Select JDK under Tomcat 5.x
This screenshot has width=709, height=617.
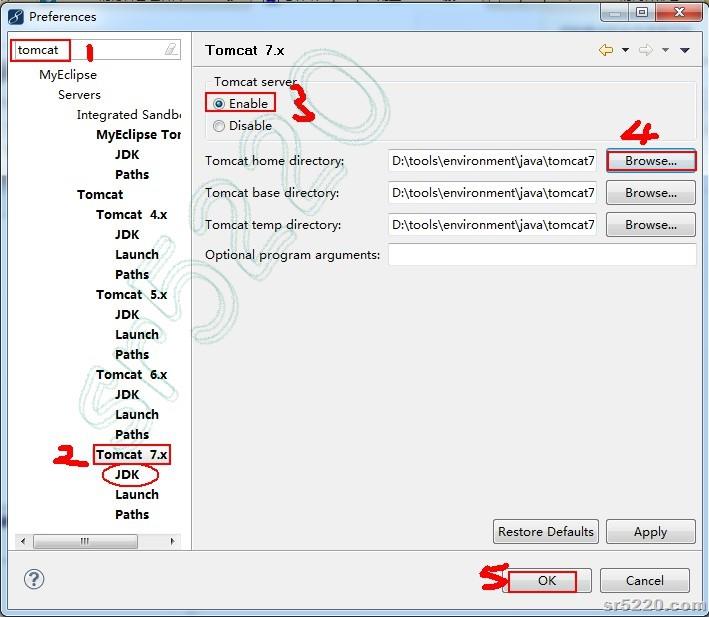point(127,315)
